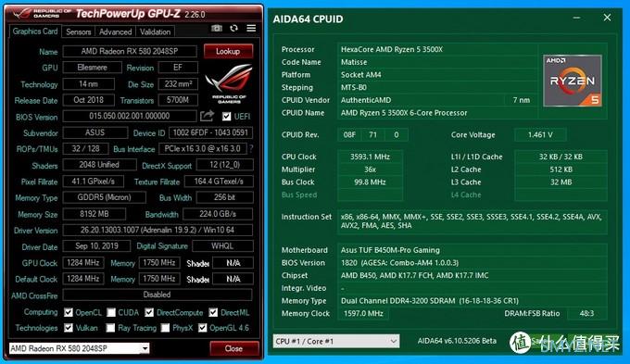Click the Device ID value field
This screenshot has height=364, width=630.
tap(210, 132)
